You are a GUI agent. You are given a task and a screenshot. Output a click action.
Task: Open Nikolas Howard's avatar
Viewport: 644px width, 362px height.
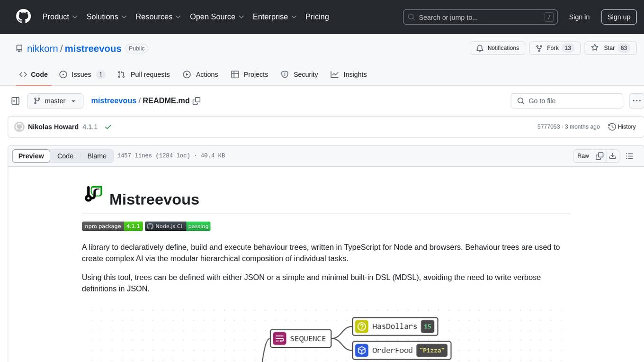coord(19,127)
